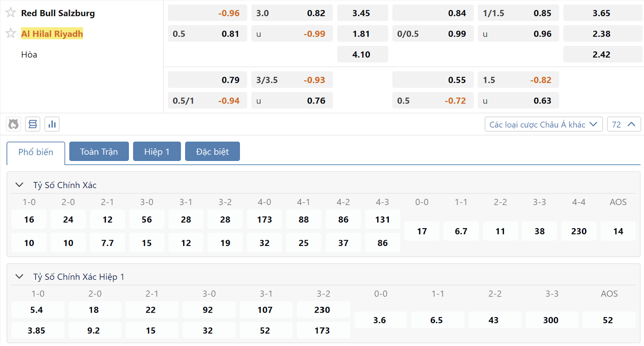Pick over 3/3.5 odds -0.93
The height and width of the screenshot is (346, 644).
point(292,80)
